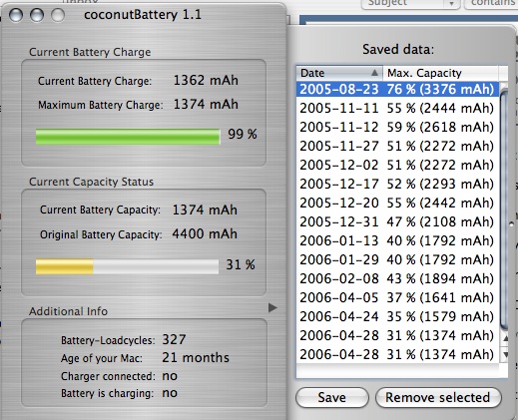Select the 2006-04-05 saved entry
The width and height of the screenshot is (518, 420).
click(x=397, y=297)
